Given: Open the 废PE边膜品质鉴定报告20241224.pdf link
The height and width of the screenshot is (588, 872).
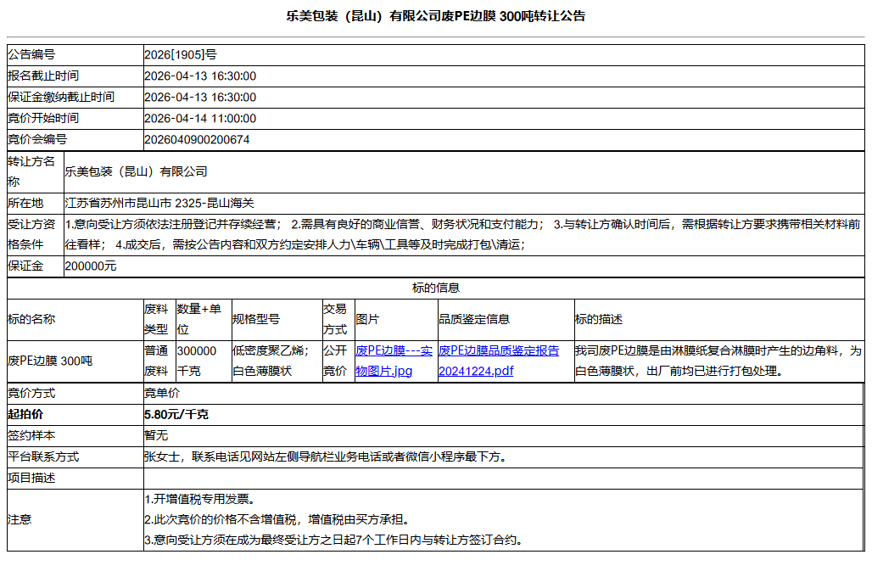Looking at the screenshot, I should point(498,361).
